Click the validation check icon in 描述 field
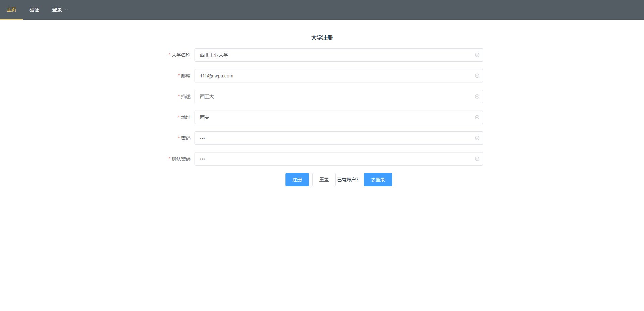Viewport: 644px width, 311px height. pyautogui.click(x=477, y=97)
